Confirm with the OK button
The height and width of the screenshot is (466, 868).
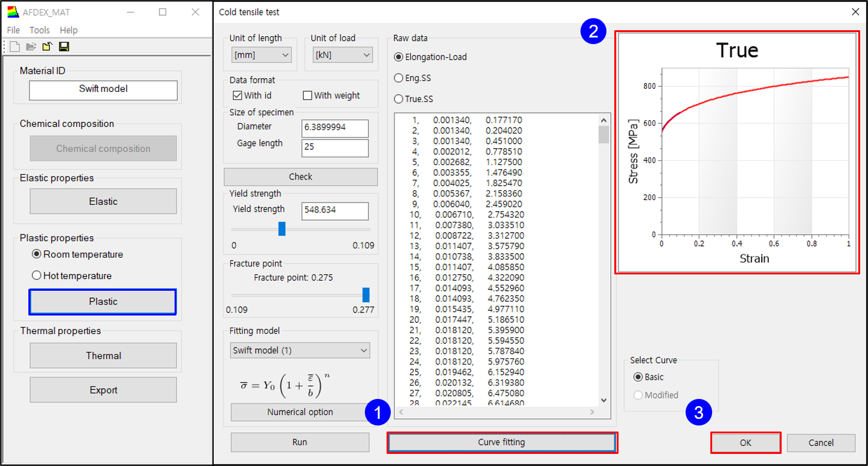pos(746,443)
